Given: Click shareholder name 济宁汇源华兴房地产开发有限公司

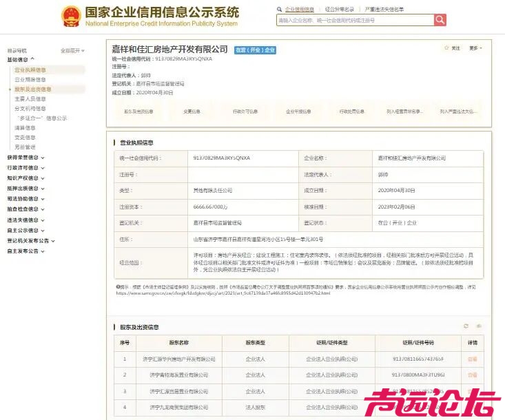Looking at the screenshot, I should [179, 359].
